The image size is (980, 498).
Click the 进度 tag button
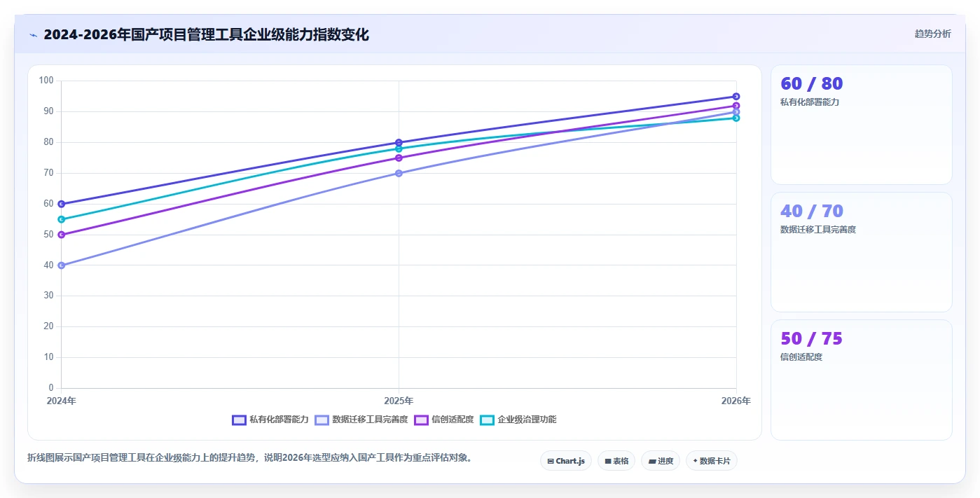coord(661,461)
